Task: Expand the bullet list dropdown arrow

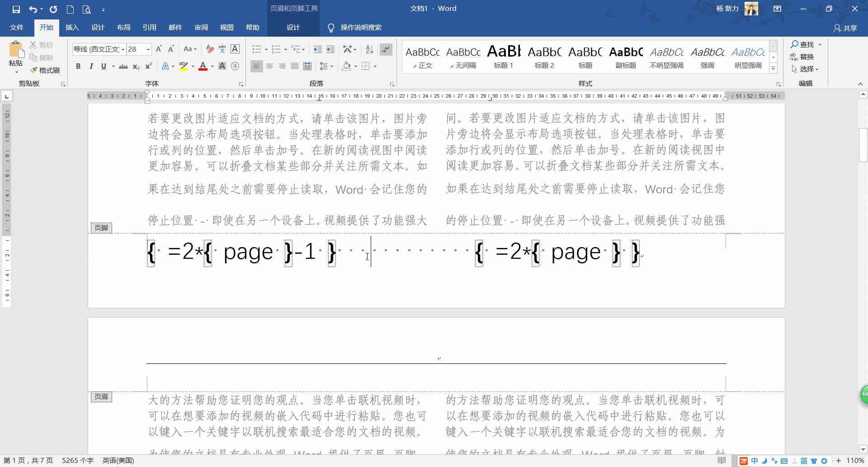Action: click(x=266, y=49)
